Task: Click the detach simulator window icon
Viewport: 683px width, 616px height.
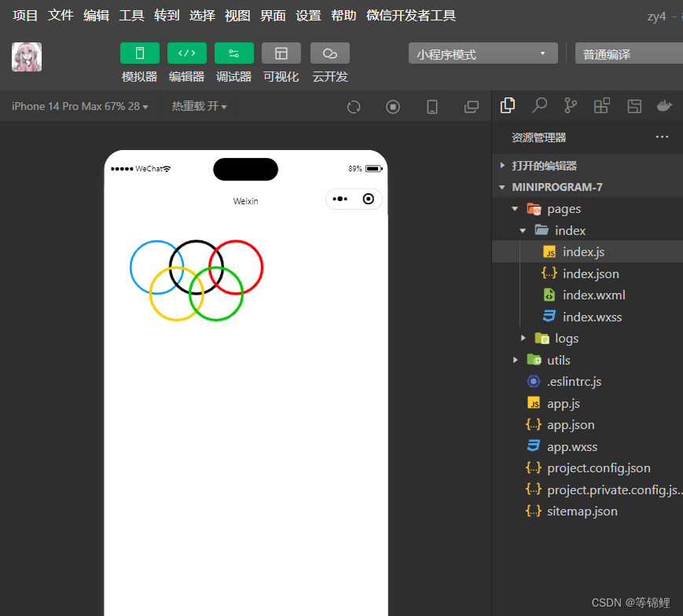Action: click(472, 107)
